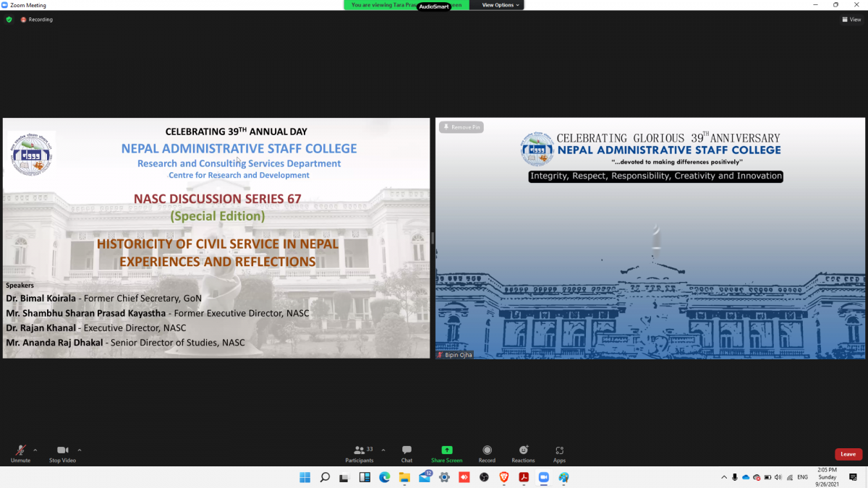The image size is (868, 488).
Task: Click the green encryption shield icon
Action: [9, 20]
